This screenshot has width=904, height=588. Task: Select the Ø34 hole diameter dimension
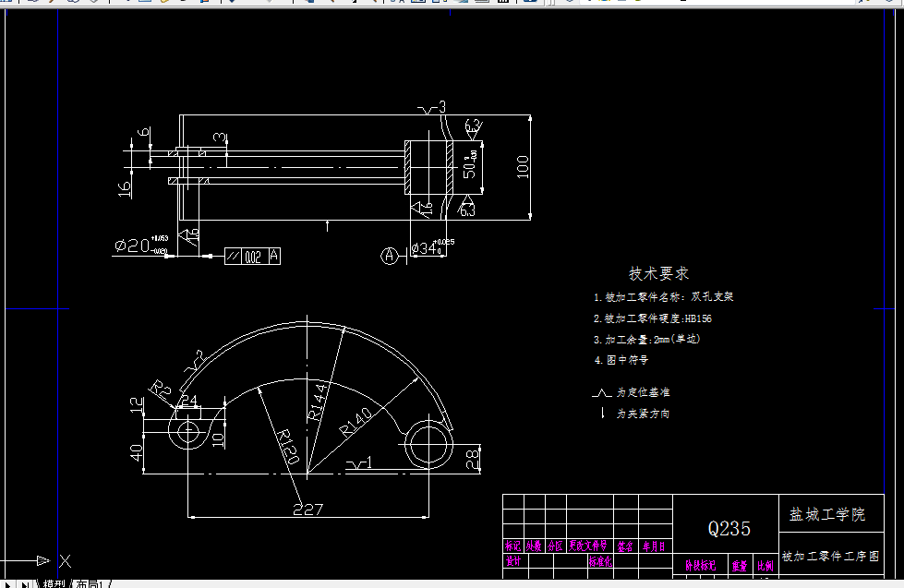coord(432,246)
